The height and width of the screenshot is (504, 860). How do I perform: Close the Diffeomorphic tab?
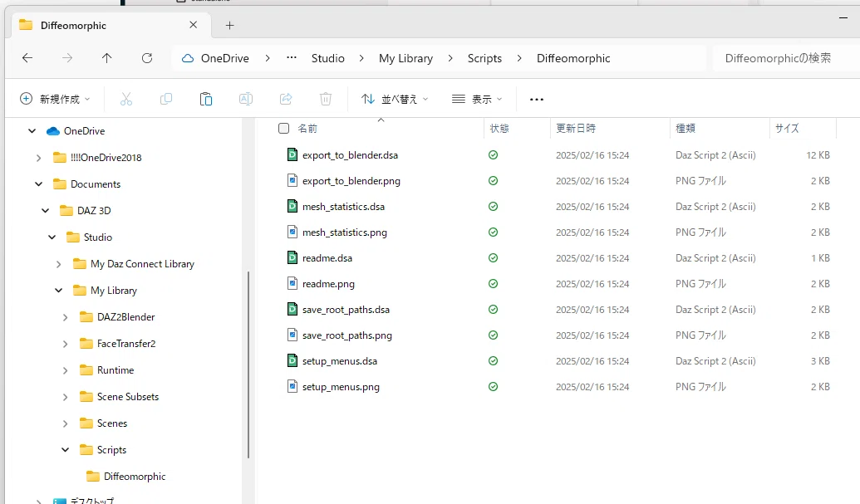(193, 25)
